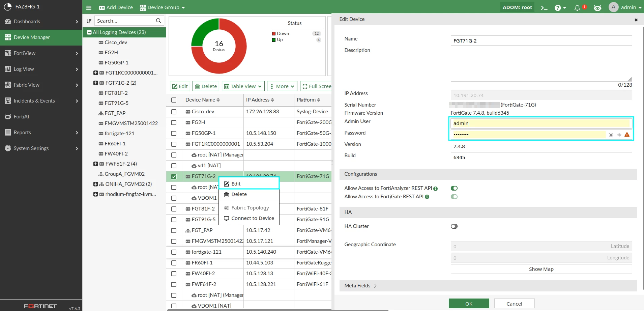Expand FGT71G-2 (2) in the device tree
Image resolution: width=644 pixels, height=311 pixels.
coord(96,83)
